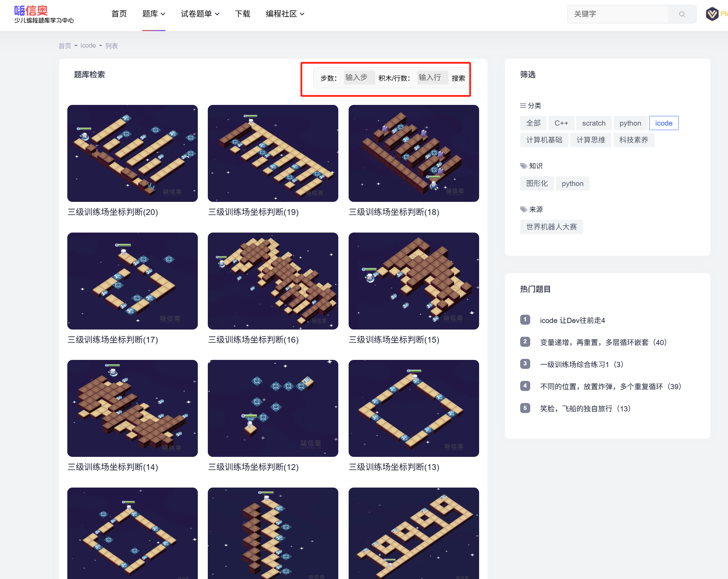The image size is (728, 579).
Task: Click rank badge number 5 in hot topics
Action: tap(525, 408)
